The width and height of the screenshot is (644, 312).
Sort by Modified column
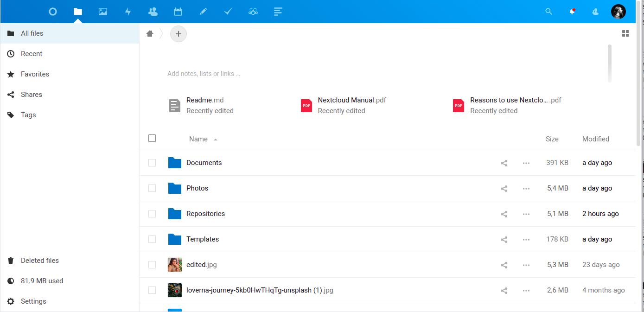(596, 139)
